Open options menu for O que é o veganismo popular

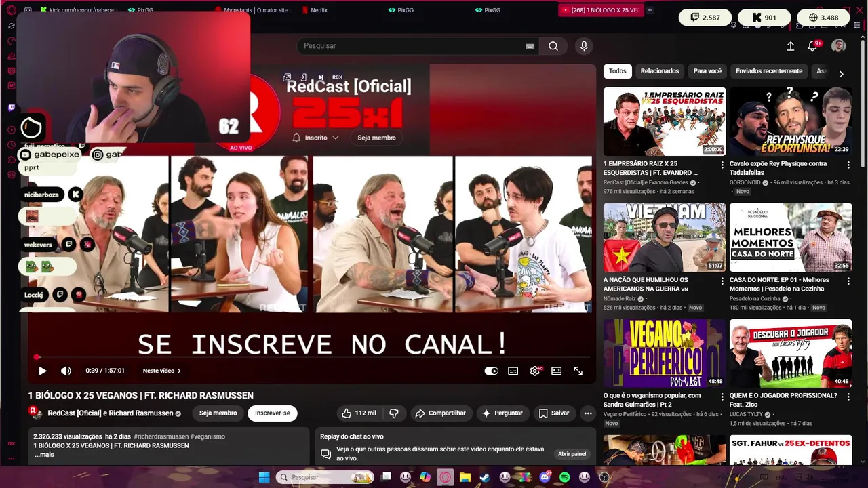(722, 396)
